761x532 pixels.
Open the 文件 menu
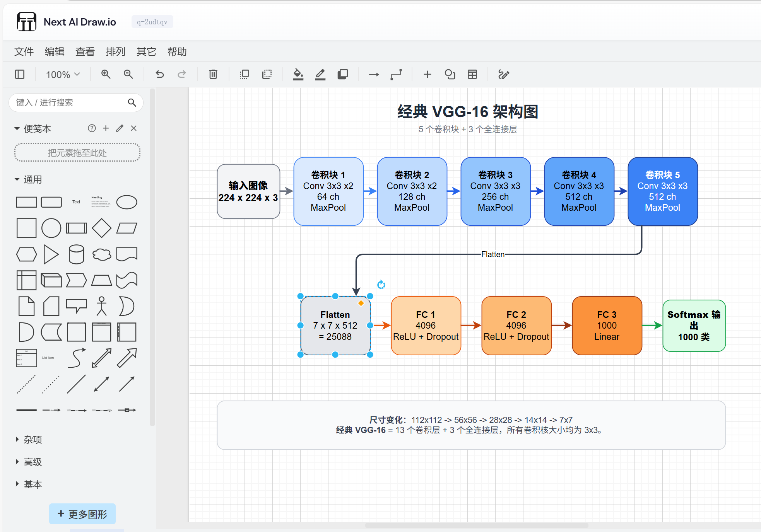tap(24, 51)
